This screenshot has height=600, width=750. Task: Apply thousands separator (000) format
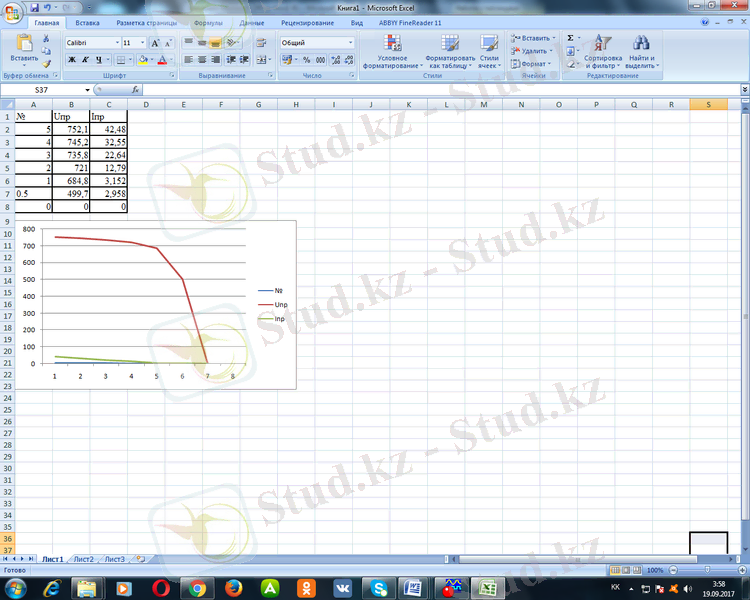320,60
